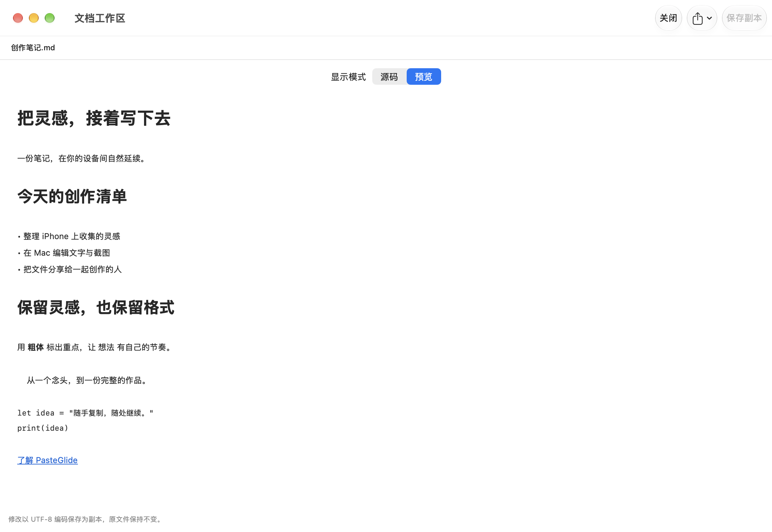Viewport: 772px width, 532px height.
Task: Click the yellow minimize window button
Action: coord(34,18)
